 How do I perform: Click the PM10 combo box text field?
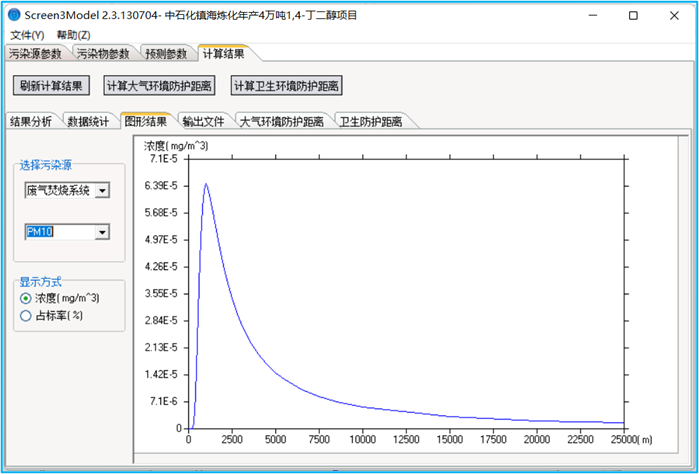coord(60,232)
